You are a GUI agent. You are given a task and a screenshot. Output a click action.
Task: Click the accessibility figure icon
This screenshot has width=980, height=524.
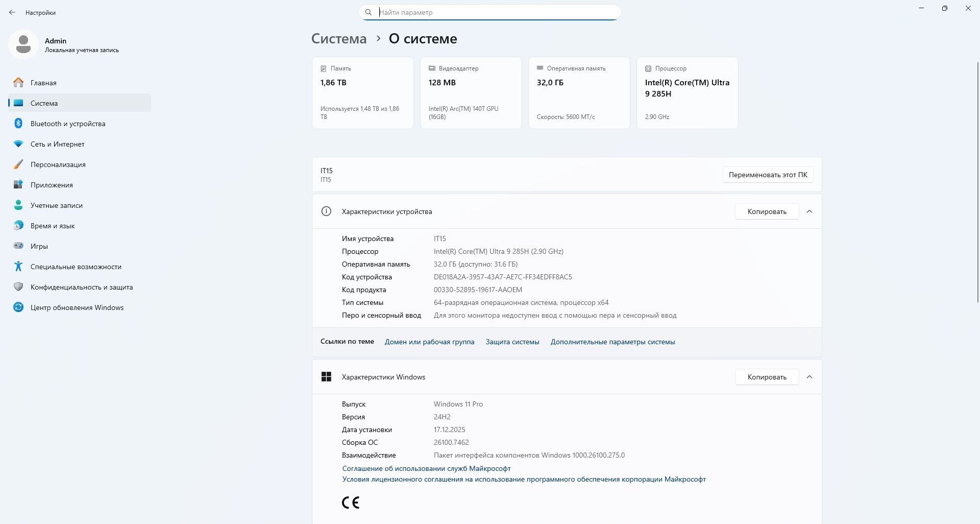[x=18, y=267]
